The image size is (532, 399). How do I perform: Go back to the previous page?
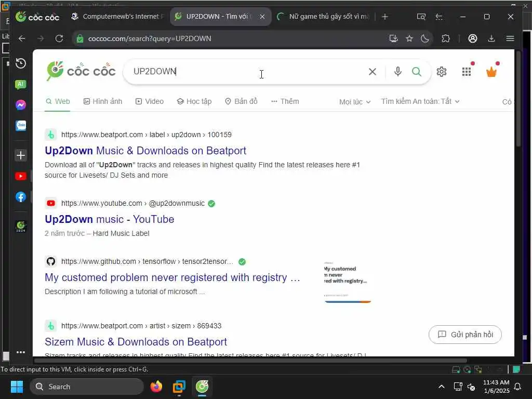click(22, 38)
